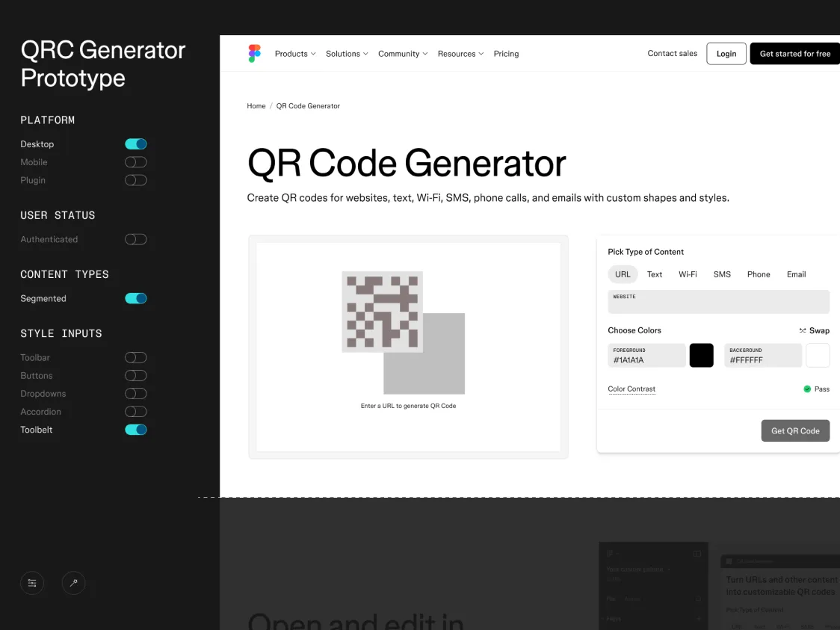Click the Login button
The width and height of the screenshot is (840, 630).
726,53
